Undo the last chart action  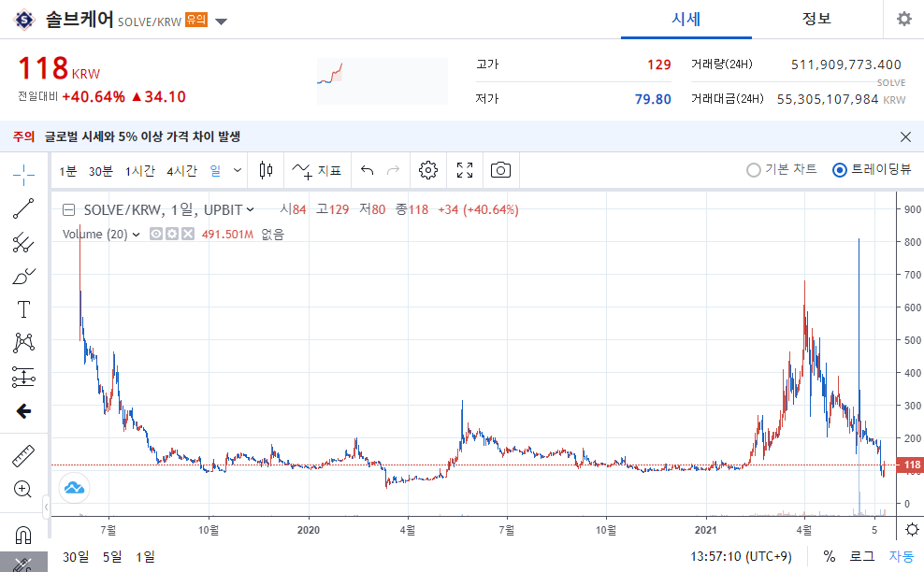pos(368,170)
